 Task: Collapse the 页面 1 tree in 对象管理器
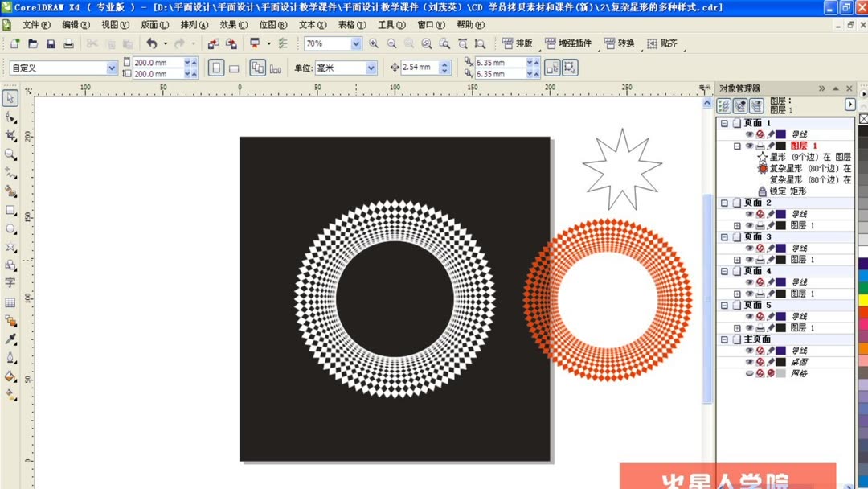[x=726, y=123]
